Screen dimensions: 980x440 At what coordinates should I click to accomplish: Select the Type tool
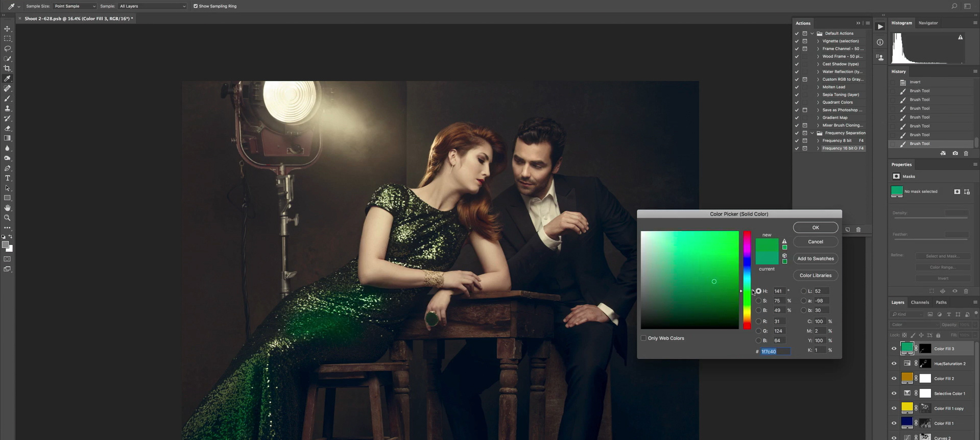[x=7, y=178]
